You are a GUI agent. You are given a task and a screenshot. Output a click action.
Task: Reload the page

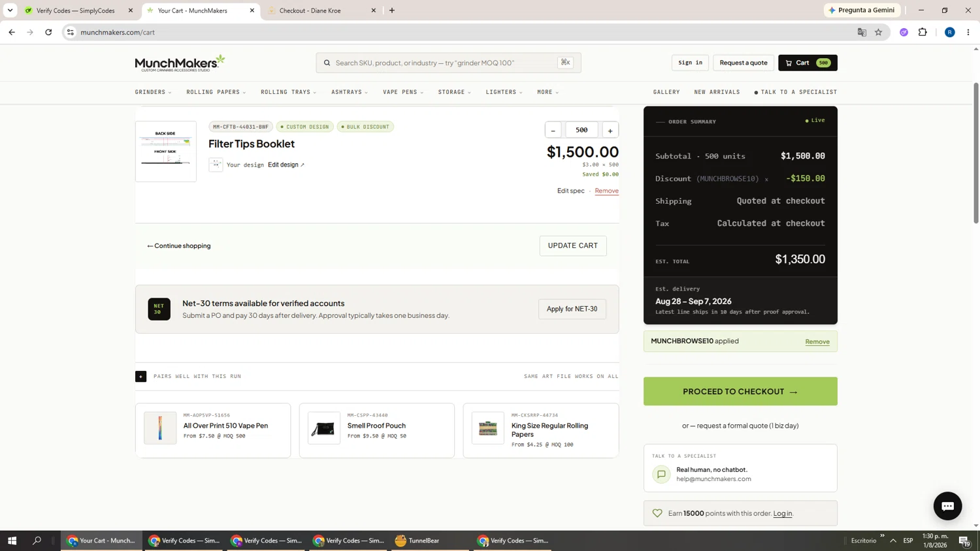click(x=48, y=32)
